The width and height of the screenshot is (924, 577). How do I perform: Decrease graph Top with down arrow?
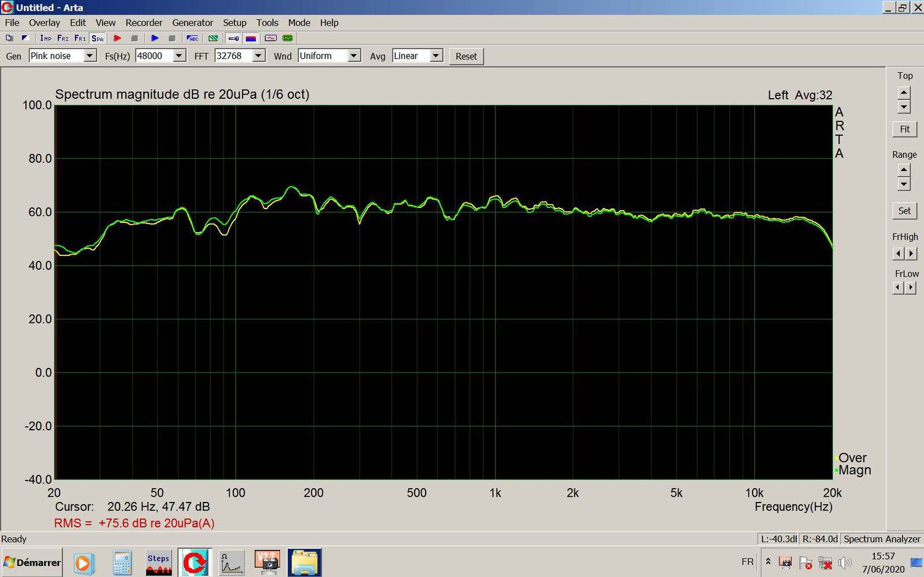(x=904, y=106)
